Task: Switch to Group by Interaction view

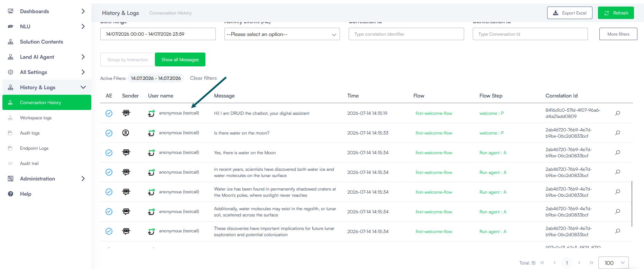Action: (128, 59)
